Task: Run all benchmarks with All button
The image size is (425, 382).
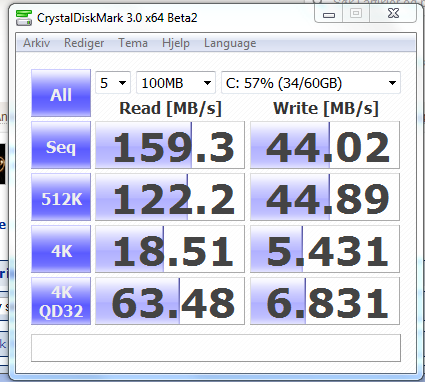Action: [x=61, y=93]
